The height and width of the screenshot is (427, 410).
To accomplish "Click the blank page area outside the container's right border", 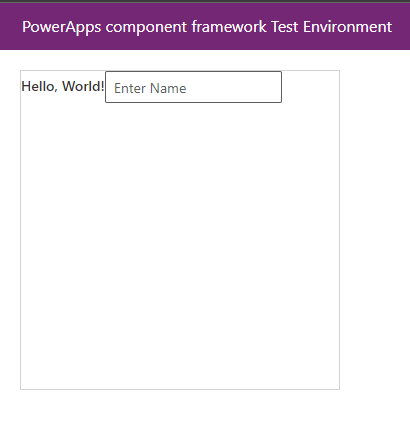I will tap(375, 230).
